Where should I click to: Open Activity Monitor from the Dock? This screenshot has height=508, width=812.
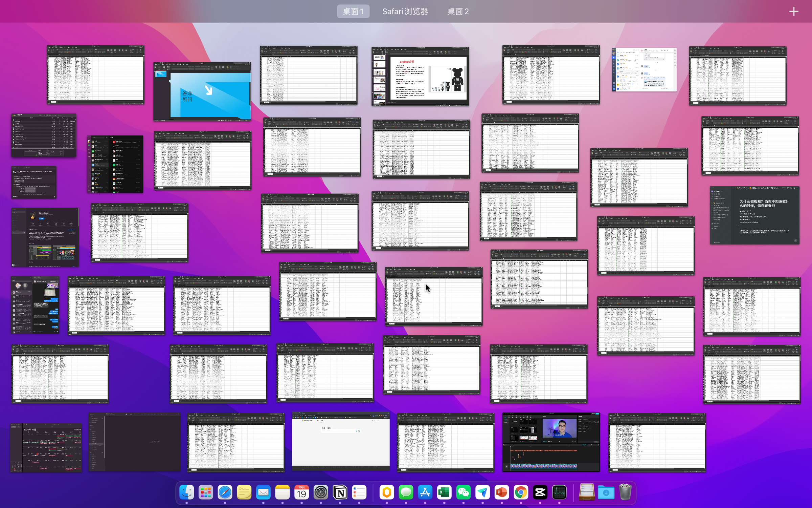pos(559,492)
